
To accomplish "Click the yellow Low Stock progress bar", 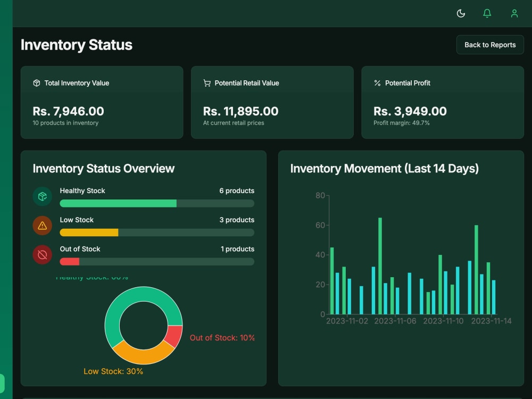I will [x=89, y=232].
